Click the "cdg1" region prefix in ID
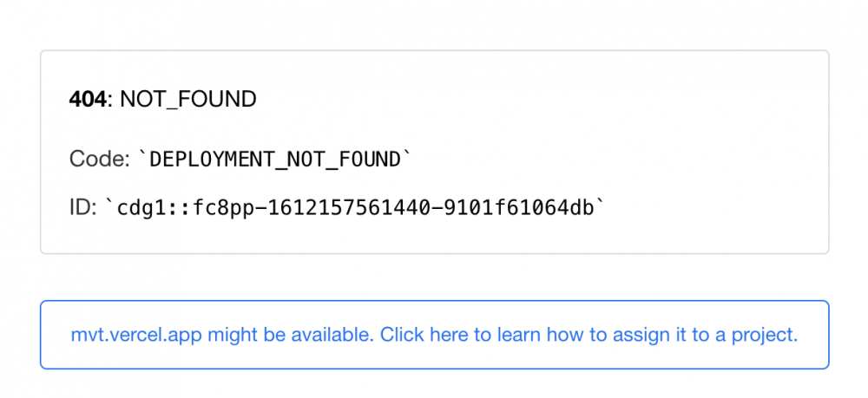 135,208
